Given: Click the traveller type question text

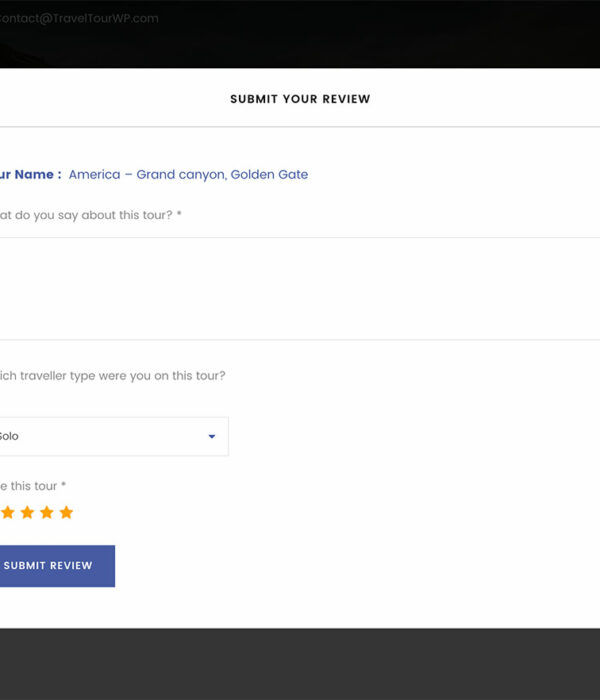Looking at the screenshot, I should pos(112,376).
